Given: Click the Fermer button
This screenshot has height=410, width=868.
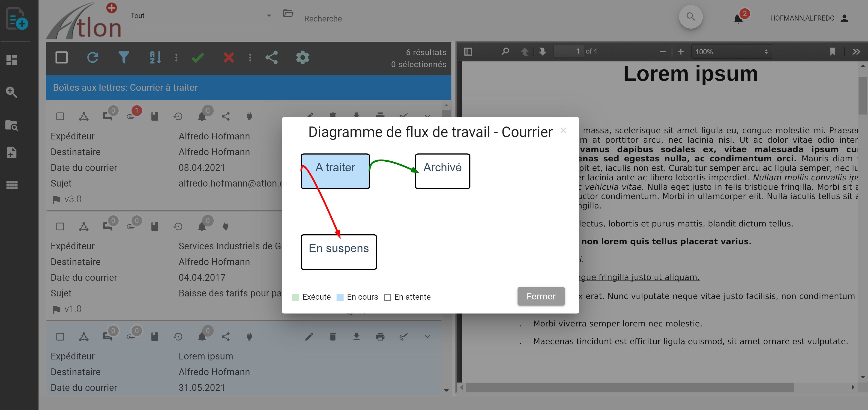Looking at the screenshot, I should [x=541, y=296].
